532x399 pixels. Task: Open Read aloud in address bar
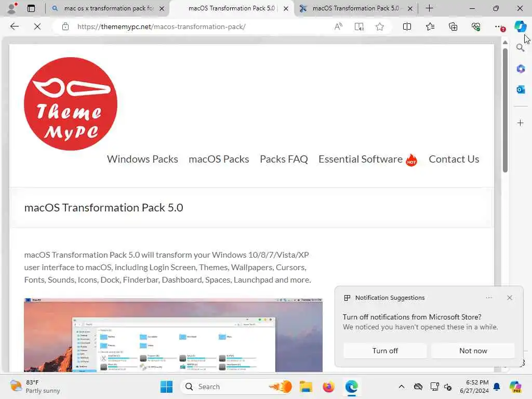point(338,26)
